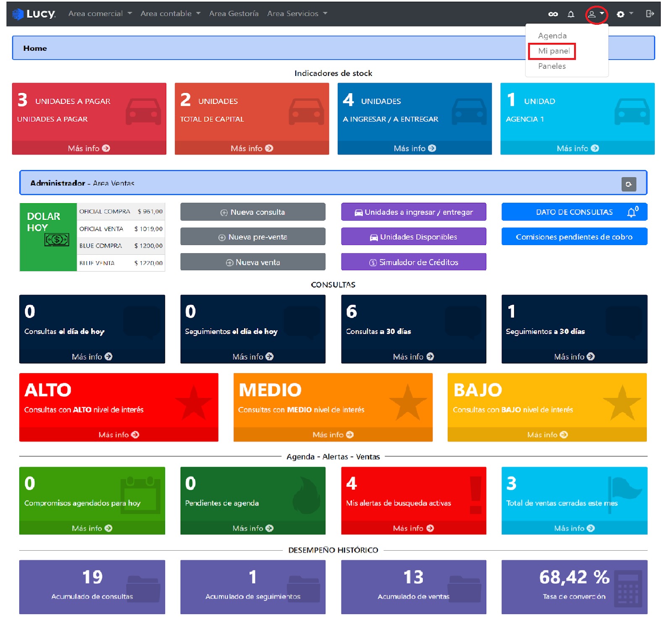Click the star icon on BAJO card
Screen dimensions: 672x617
point(622,403)
